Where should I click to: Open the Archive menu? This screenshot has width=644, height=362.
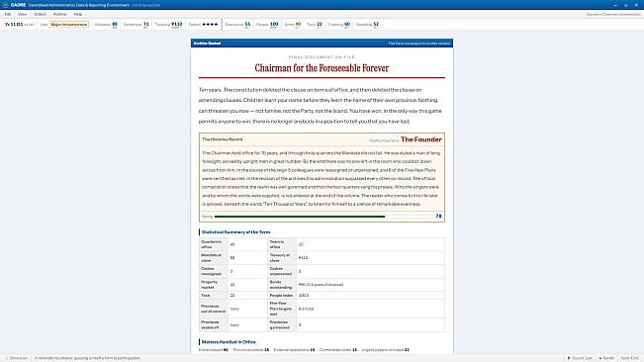[x=59, y=14]
